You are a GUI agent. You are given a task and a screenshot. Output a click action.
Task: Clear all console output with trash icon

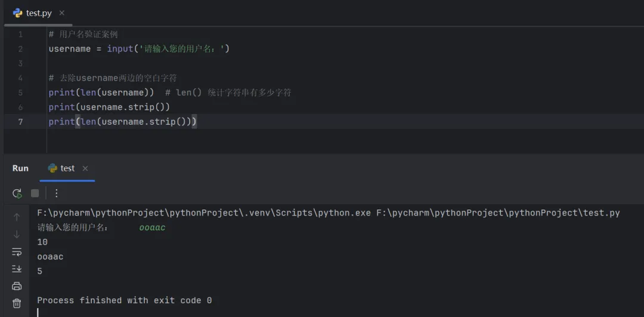17,303
